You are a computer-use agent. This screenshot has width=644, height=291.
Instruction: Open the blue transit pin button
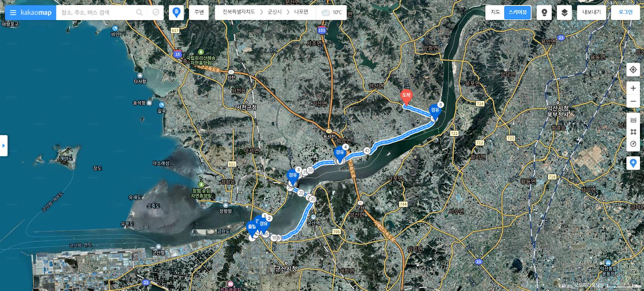176,12
